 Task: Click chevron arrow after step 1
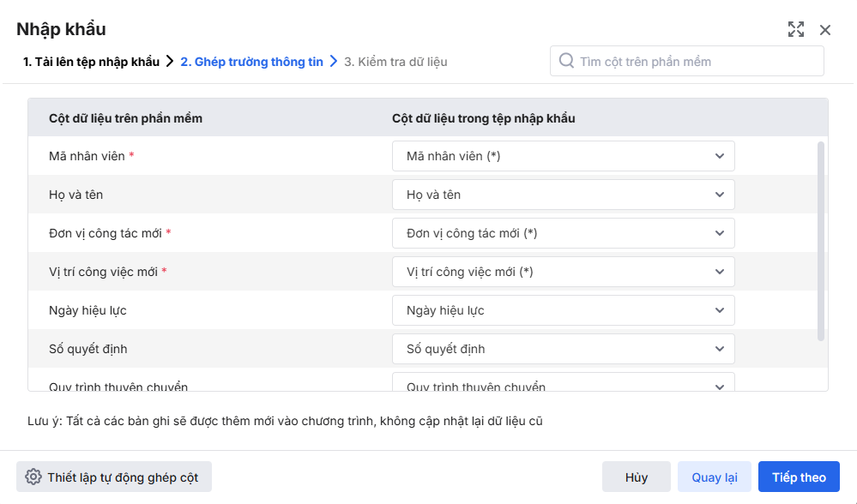tap(170, 62)
